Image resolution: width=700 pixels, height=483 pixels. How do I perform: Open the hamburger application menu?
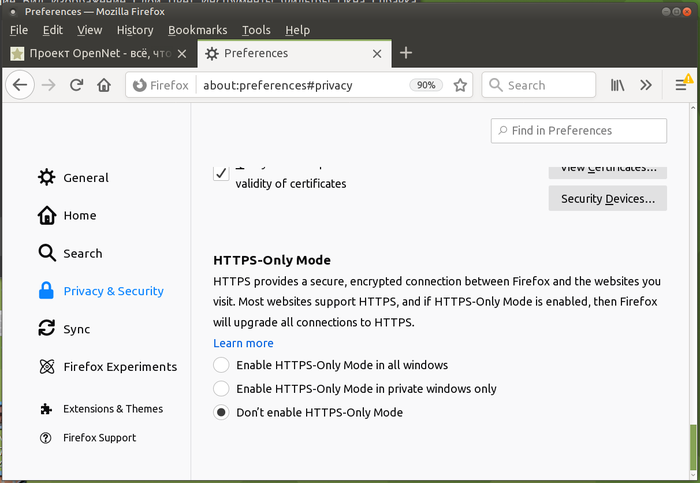coord(681,86)
